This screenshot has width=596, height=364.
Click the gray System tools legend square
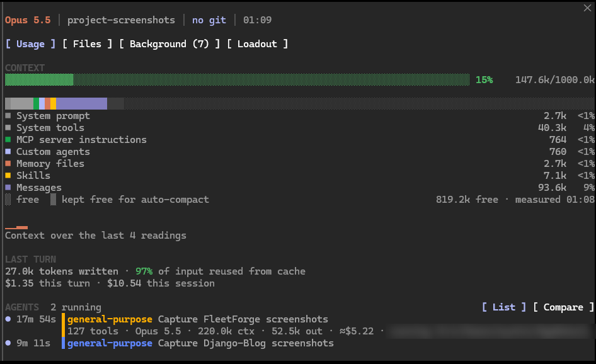point(8,128)
